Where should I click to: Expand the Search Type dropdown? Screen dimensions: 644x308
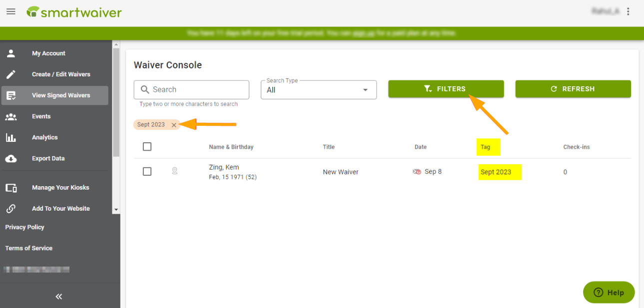click(319, 90)
